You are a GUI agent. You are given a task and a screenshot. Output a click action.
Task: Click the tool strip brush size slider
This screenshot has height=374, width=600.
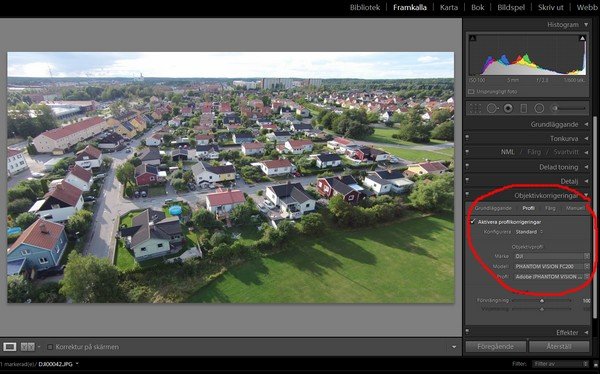[570, 109]
